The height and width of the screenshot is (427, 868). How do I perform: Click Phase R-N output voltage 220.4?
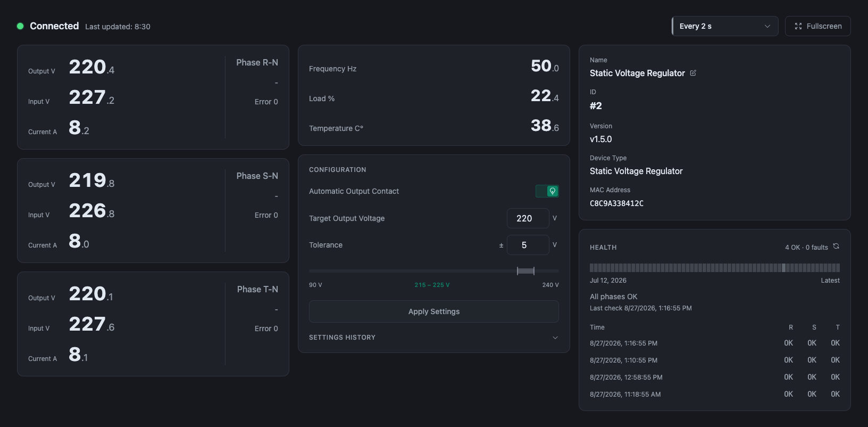pyautogui.click(x=91, y=67)
